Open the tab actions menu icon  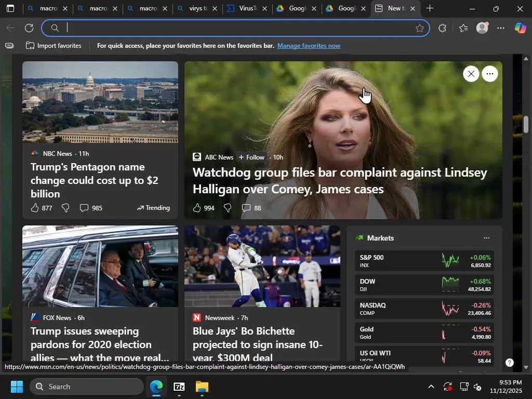pos(10,8)
